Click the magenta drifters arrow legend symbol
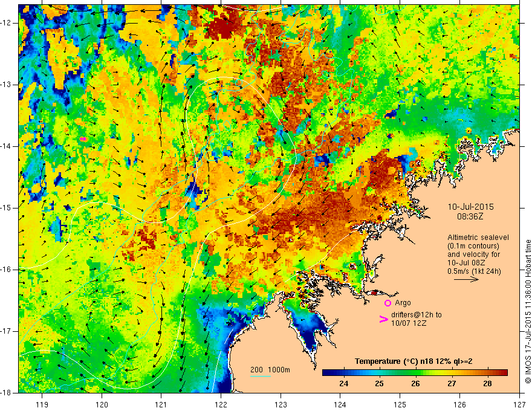Viewport: 532px width, 411px height. tap(384, 319)
